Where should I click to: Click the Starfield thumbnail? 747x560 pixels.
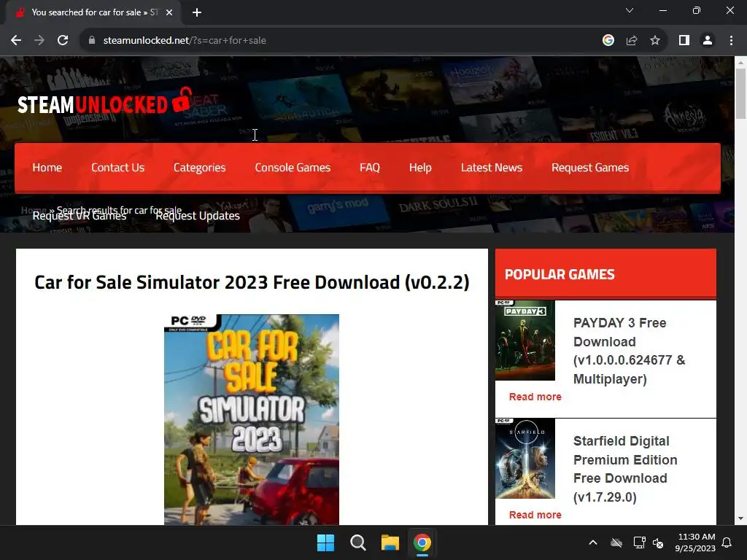point(525,458)
